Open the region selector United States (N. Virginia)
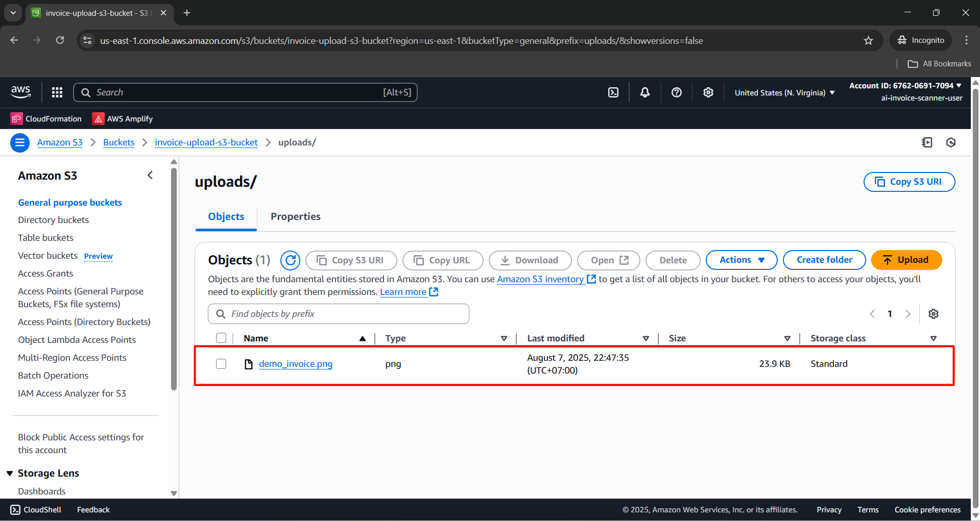980x521 pixels. coord(784,93)
